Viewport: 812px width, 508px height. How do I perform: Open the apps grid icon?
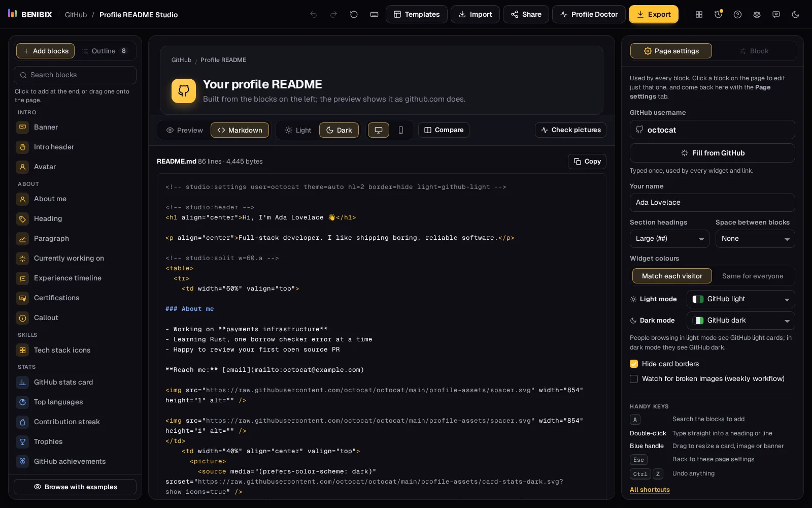[699, 15]
